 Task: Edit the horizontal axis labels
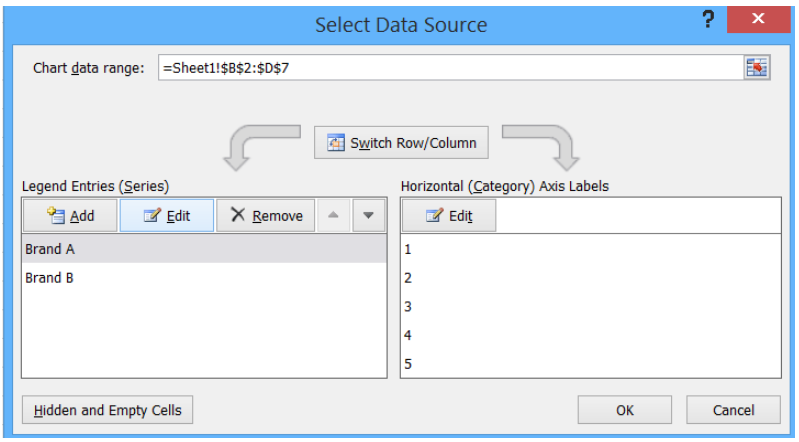point(449,216)
